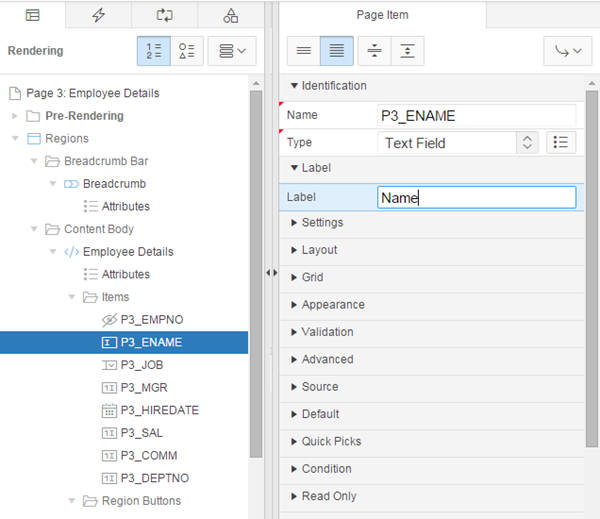
Task: Click the Name field containing P3_ENAME
Action: pos(476,115)
